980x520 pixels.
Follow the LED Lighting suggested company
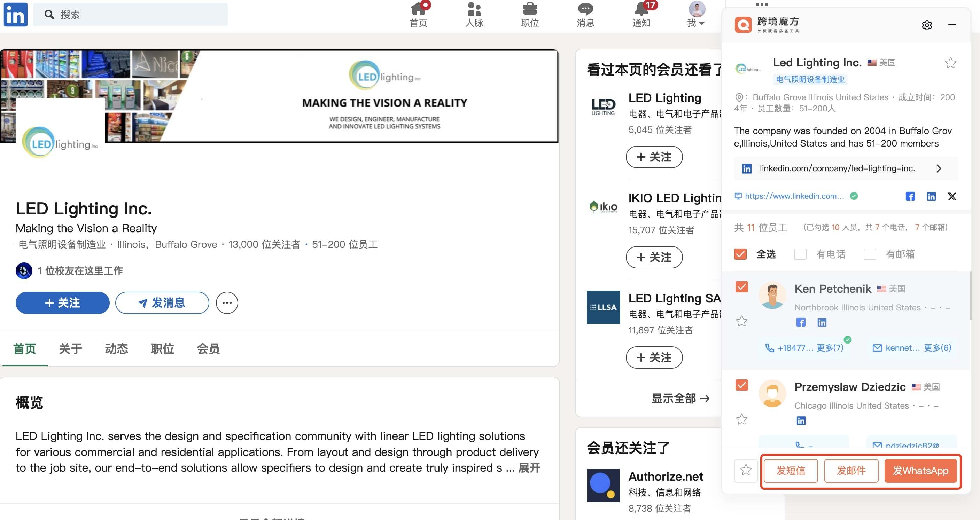click(654, 157)
